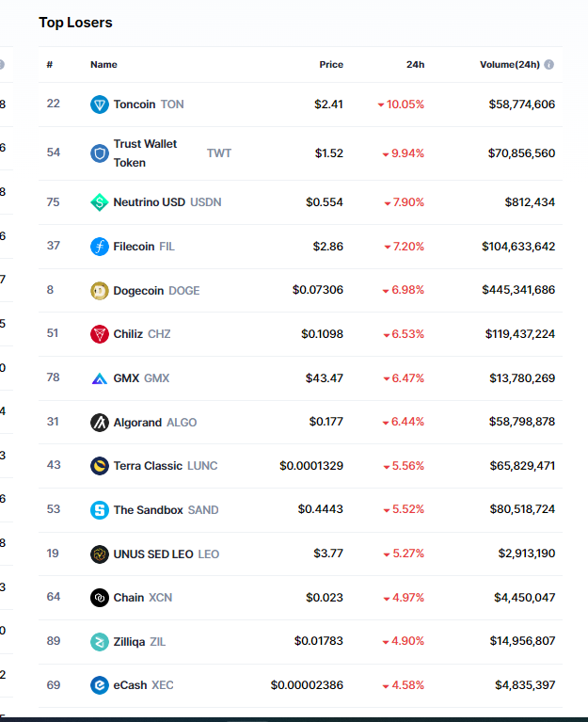Click the Filecoin logo icon

pos(100,247)
